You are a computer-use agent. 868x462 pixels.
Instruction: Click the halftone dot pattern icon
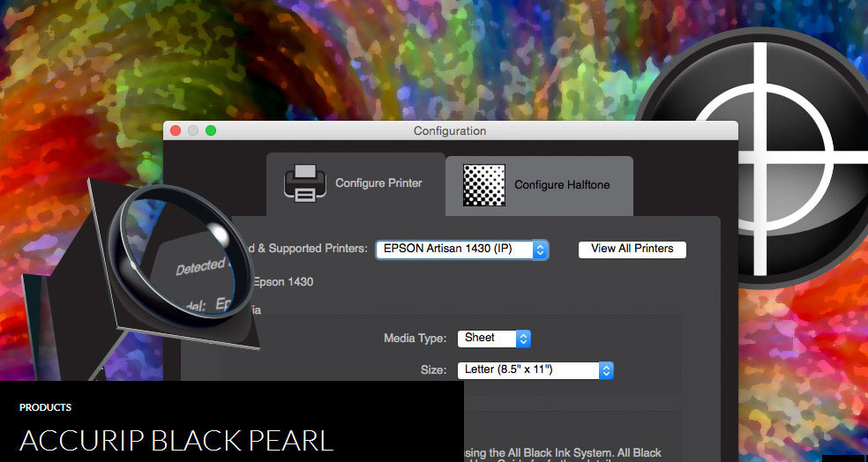(483, 185)
